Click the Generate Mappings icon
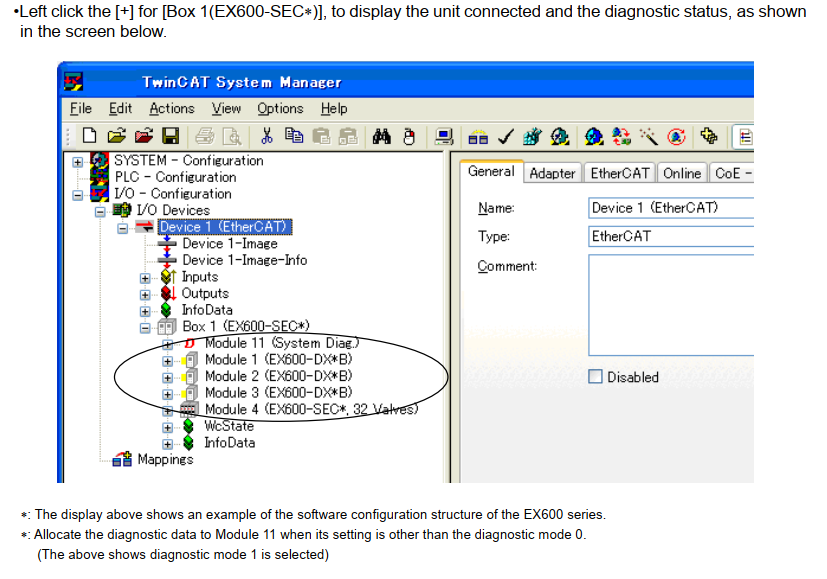827x579 pixels. click(x=478, y=138)
